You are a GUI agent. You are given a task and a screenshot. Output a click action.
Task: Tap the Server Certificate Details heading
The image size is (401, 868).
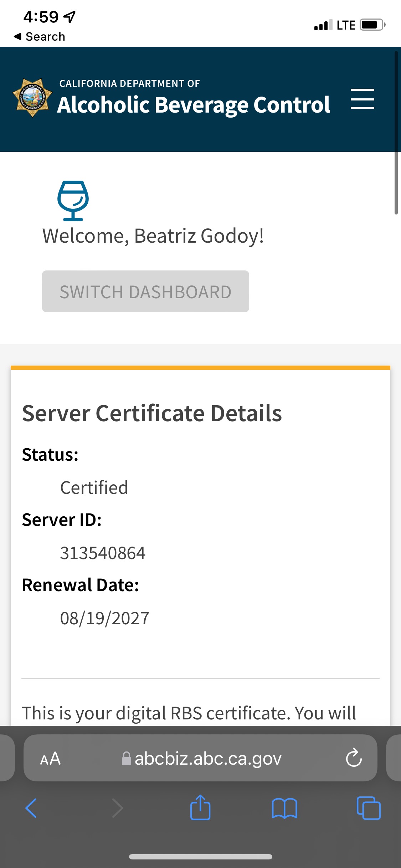[152, 413]
